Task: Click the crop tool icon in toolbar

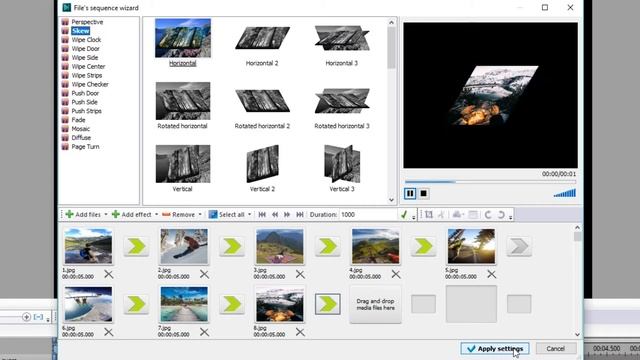Action: [429, 215]
